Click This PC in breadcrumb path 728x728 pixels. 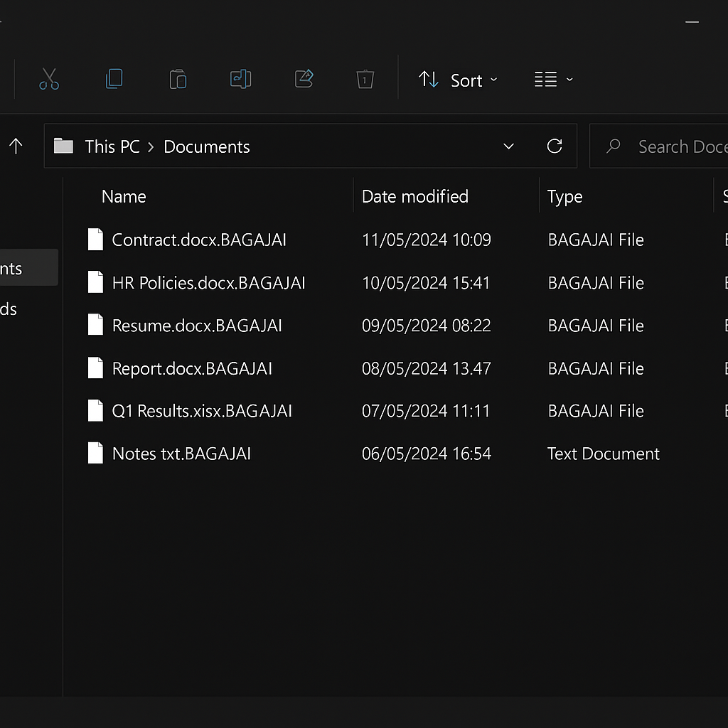tap(112, 146)
